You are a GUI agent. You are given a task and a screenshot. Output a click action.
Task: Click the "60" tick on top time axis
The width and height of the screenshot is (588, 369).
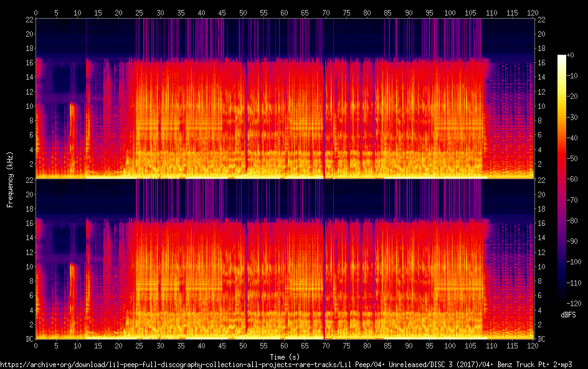pyautogui.click(x=284, y=12)
